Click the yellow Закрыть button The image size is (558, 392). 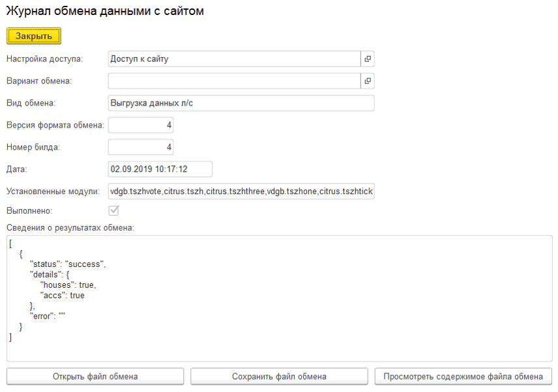(x=34, y=36)
